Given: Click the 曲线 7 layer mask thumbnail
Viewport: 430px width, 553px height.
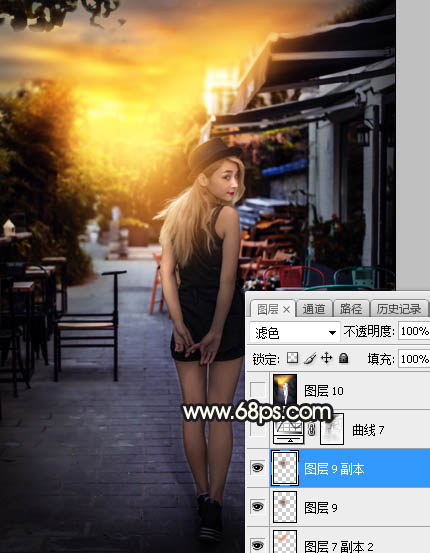Looking at the screenshot, I should (332, 429).
